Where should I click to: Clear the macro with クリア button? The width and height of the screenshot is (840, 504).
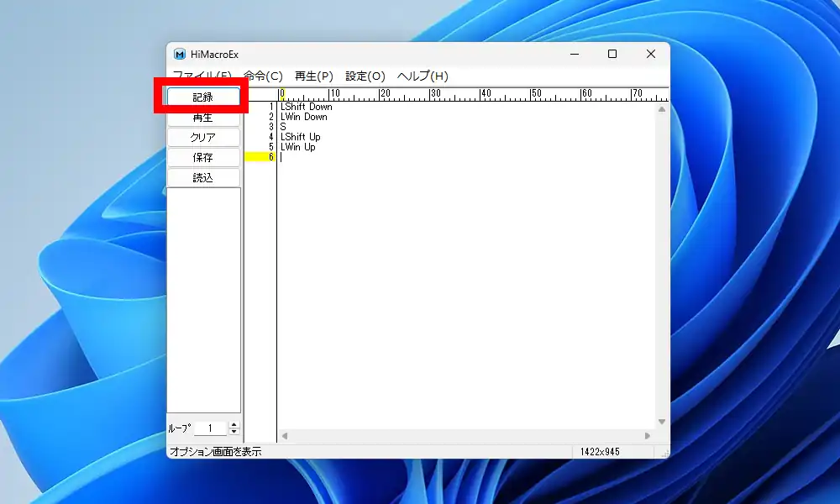point(203,138)
